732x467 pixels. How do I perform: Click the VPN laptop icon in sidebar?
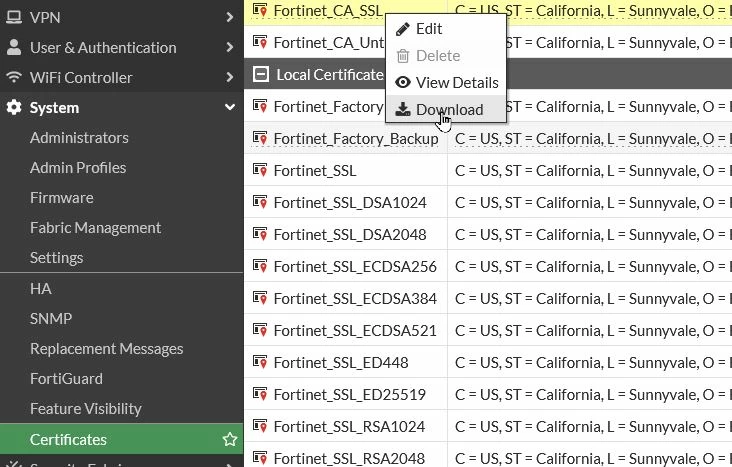pos(14,17)
